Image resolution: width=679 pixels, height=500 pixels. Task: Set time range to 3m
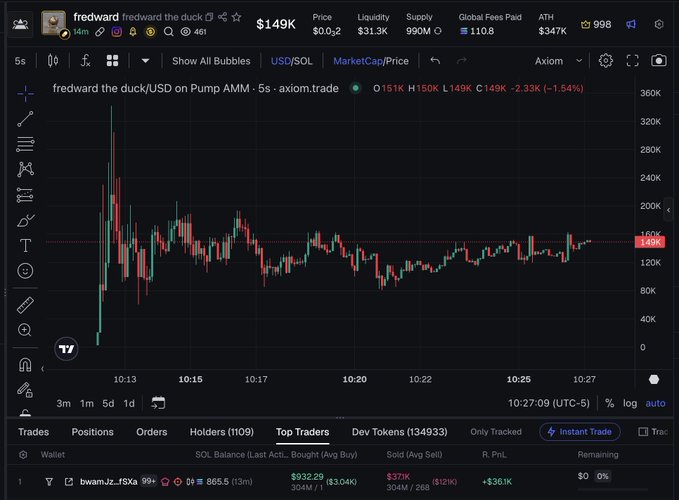tap(64, 403)
